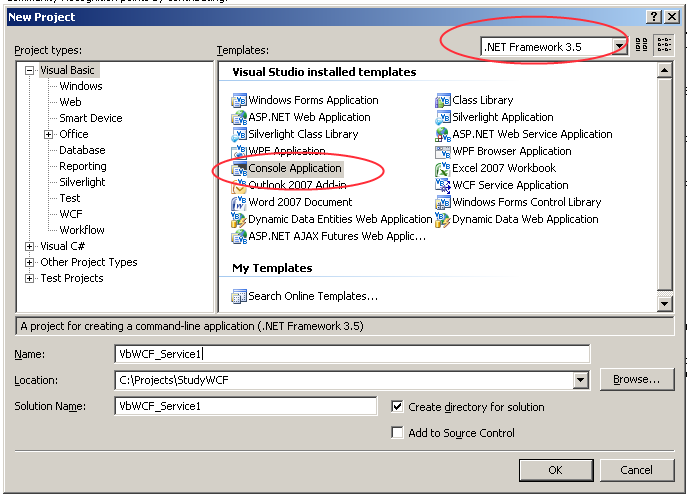Click the Search Online Templates... label
Image resolution: width=687 pixels, height=494 pixels.
click(x=313, y=296)
